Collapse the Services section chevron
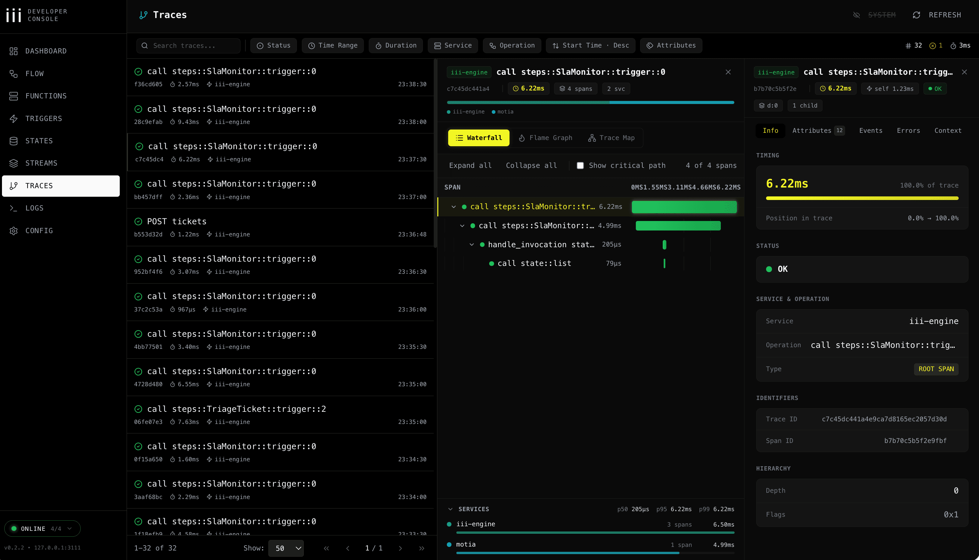The height and width of the screenshot is (560, 979). [x=450, y=509]
